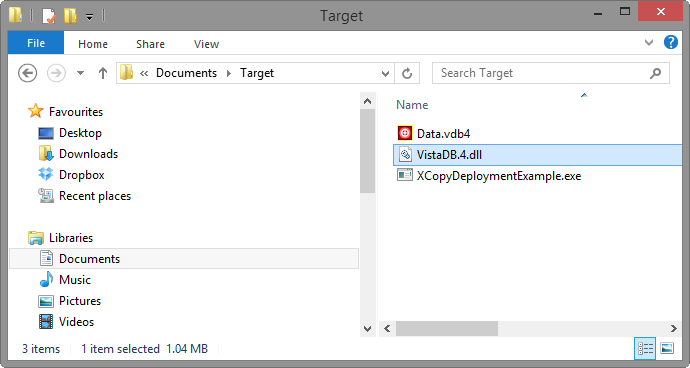Viewport: 690px width, 368px height.
Task: Click the double-chevron in the address bar
Action: click(x=144, y=74)
